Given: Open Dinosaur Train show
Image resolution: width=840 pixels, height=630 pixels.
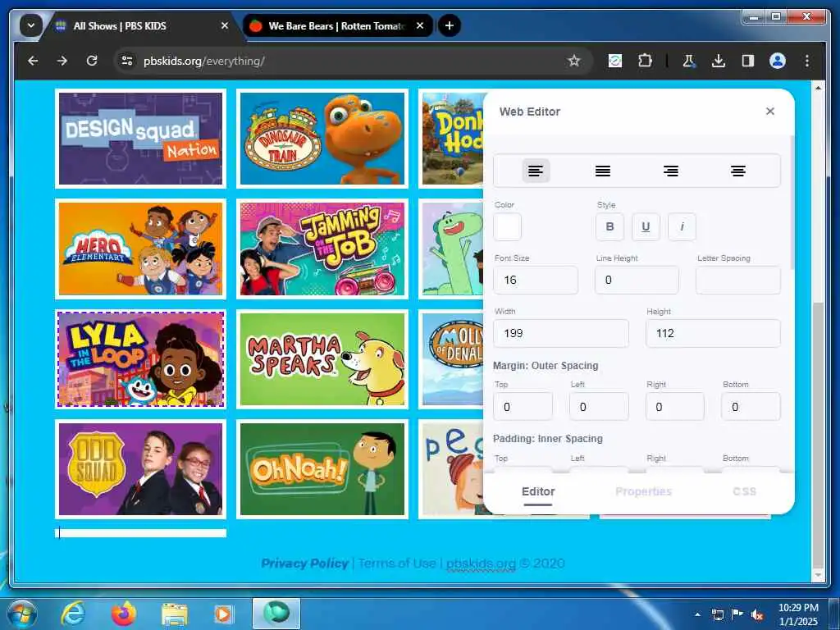Looking at the screenshot, I should [322, 139].
